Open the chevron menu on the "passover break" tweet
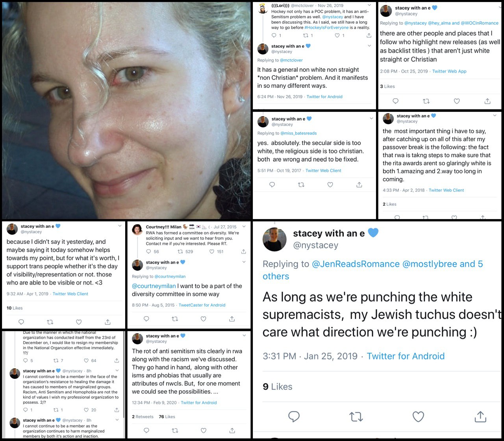This screenshot has width=504, height=441. [495, 115]
